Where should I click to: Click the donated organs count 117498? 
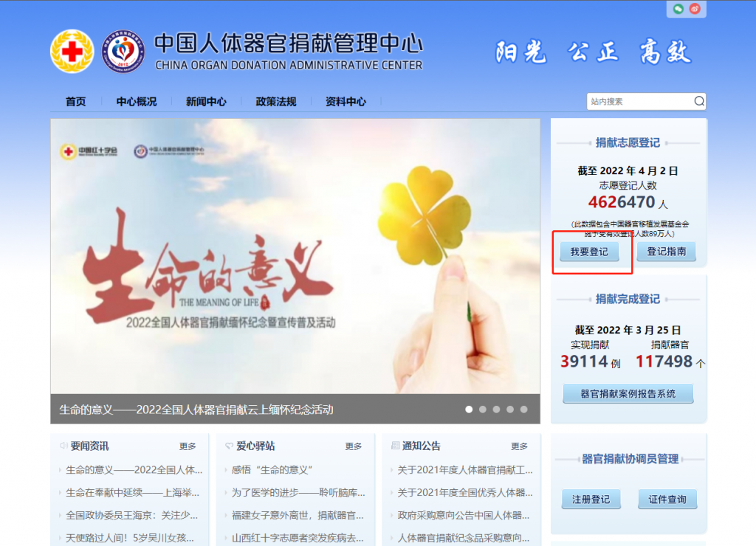point(664,362)
